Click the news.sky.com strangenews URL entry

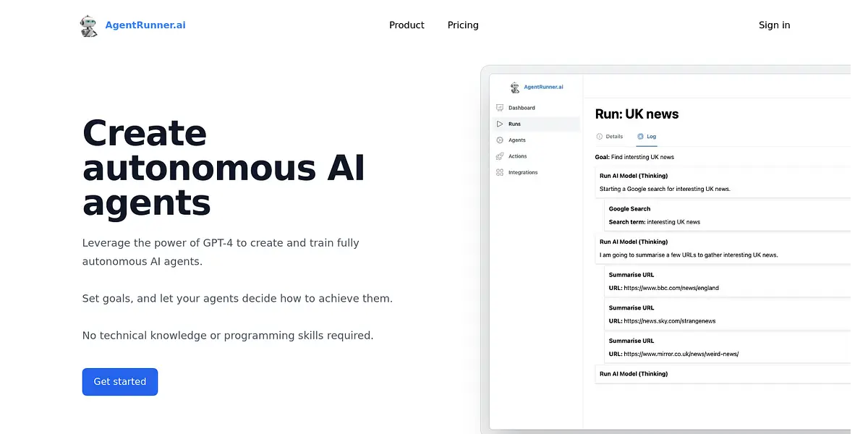[x=669, y=321]
